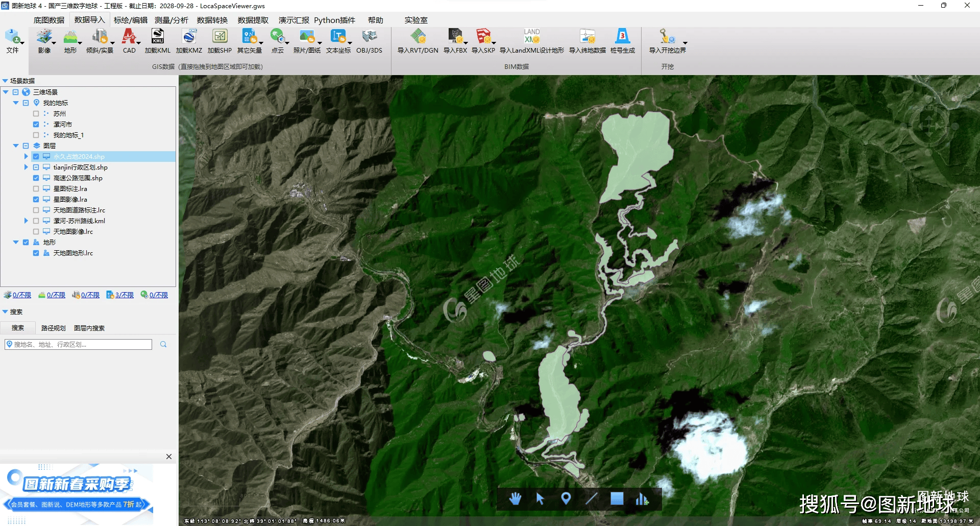Click the OBJ/3DS import icon
The image size is (980, 526).
point(369,37)
